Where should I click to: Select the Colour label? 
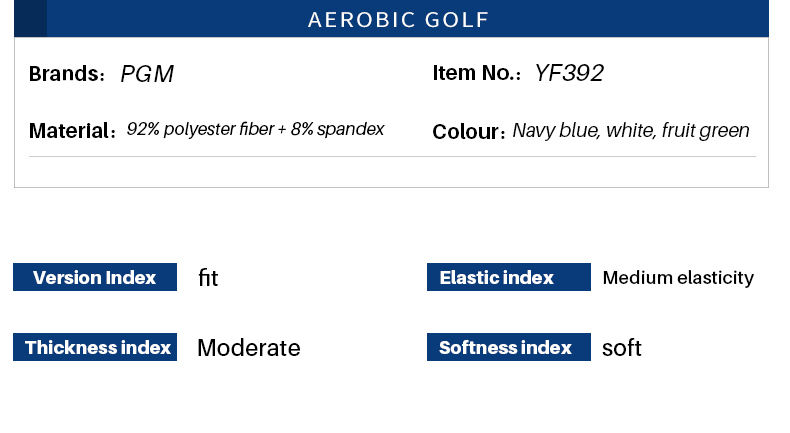468,132
